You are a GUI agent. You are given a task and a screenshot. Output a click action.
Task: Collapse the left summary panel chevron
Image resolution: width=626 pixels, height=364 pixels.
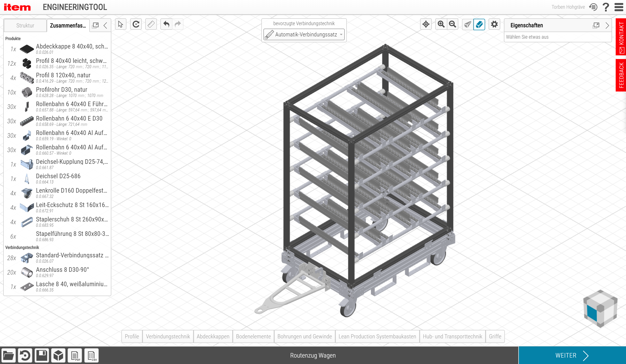coord(106,25)
